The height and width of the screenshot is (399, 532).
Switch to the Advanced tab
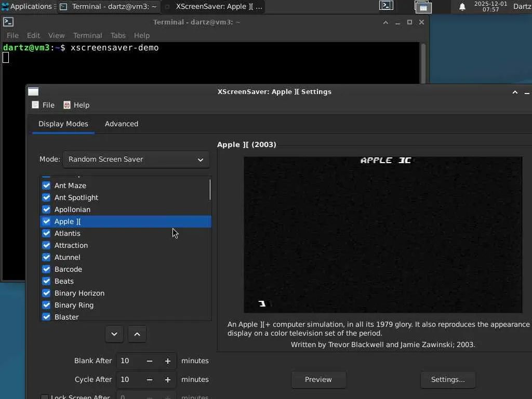122,124
